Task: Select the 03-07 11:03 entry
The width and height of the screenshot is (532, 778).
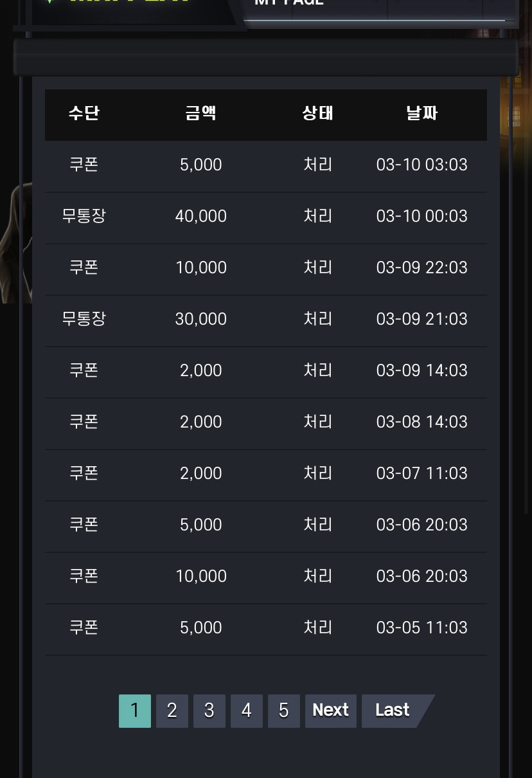Action: point(266,475)
